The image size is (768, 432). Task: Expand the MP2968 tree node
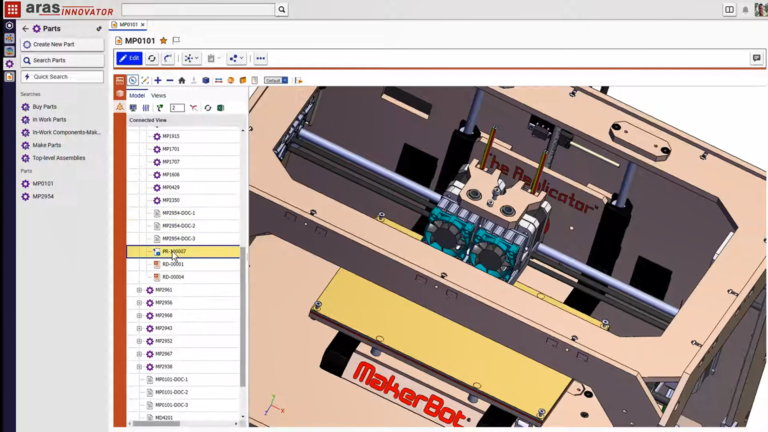click(140, 315)
